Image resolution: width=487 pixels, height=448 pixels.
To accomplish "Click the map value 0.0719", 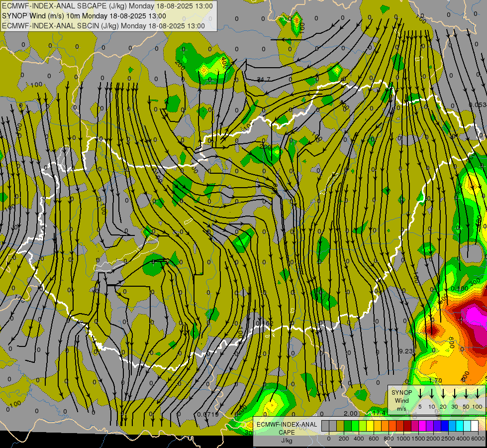I will (x=208, y=415).
